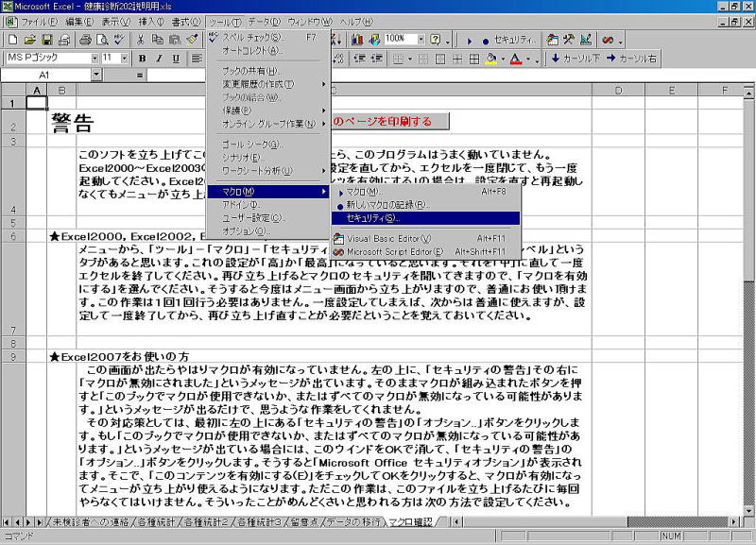The height and width of the screenshot is (545, 756).
Task: Click the セキュリティ toolbar button
Action: 514,41
